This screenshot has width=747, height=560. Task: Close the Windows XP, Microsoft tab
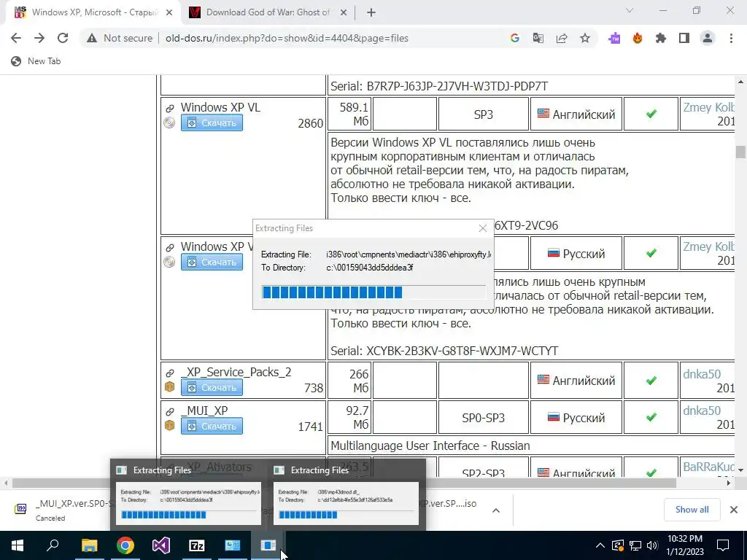(169, 13)
